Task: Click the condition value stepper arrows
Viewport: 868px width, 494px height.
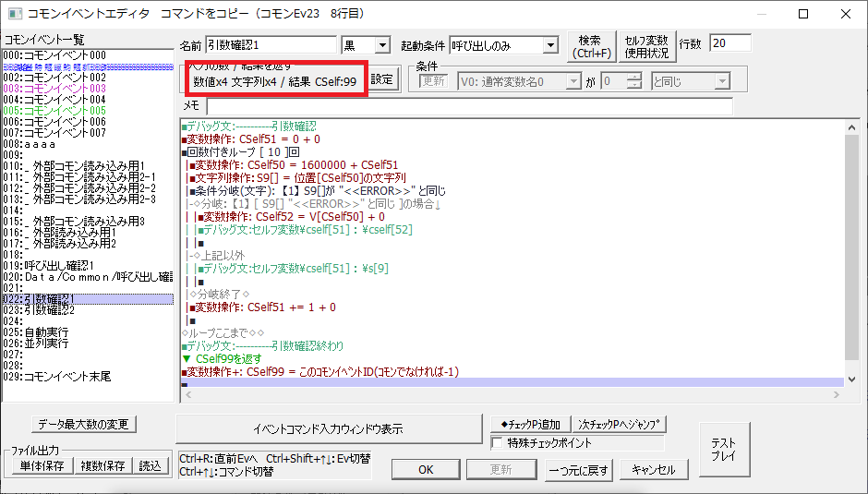Action: pos(633,82)
